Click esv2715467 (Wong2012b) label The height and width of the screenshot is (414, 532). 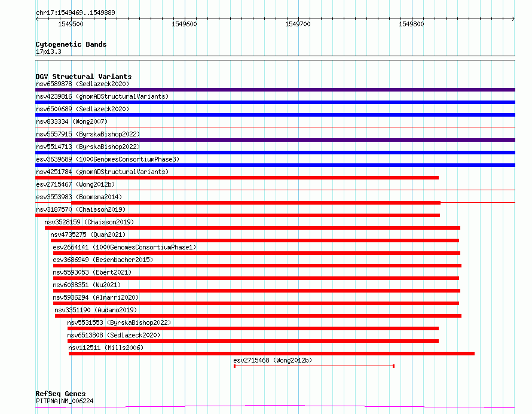click(75, 184)
